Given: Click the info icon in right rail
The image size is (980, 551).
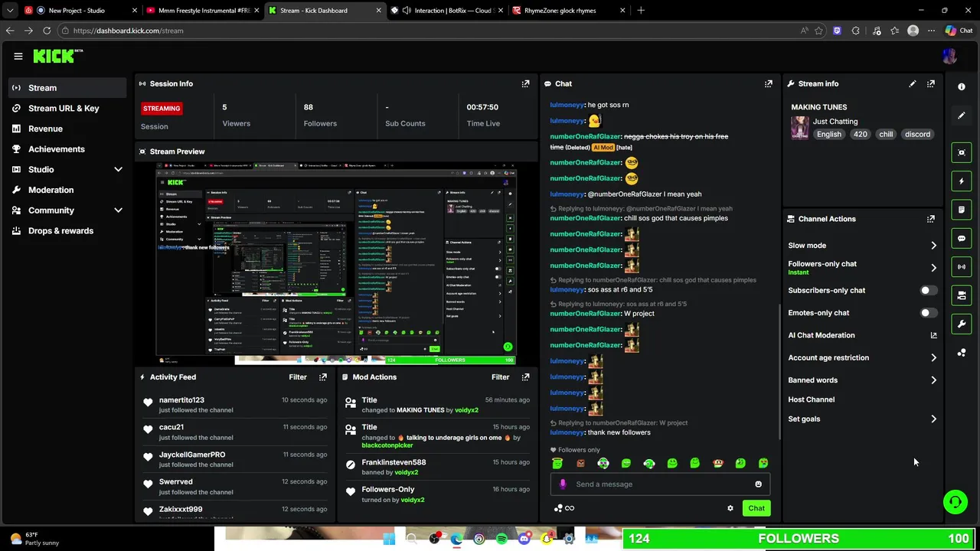Looking at the screenshot, I should point(962,86).
